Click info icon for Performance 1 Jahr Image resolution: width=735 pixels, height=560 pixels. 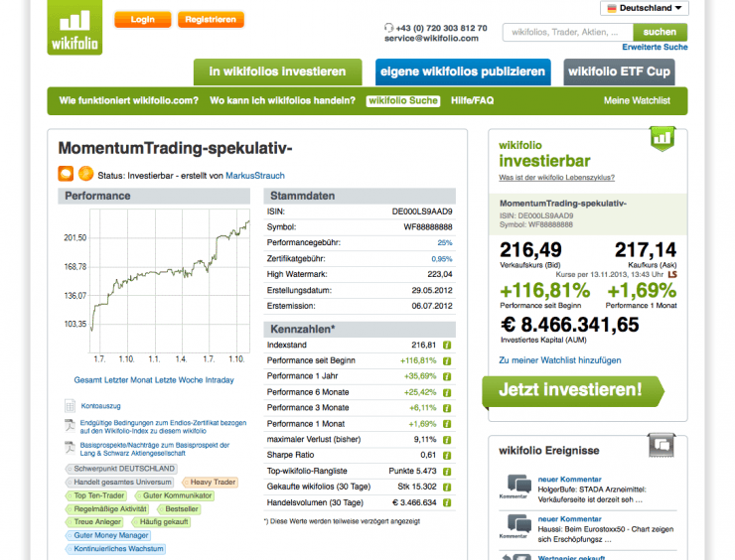pyautogui.click(x=447, y=376)
